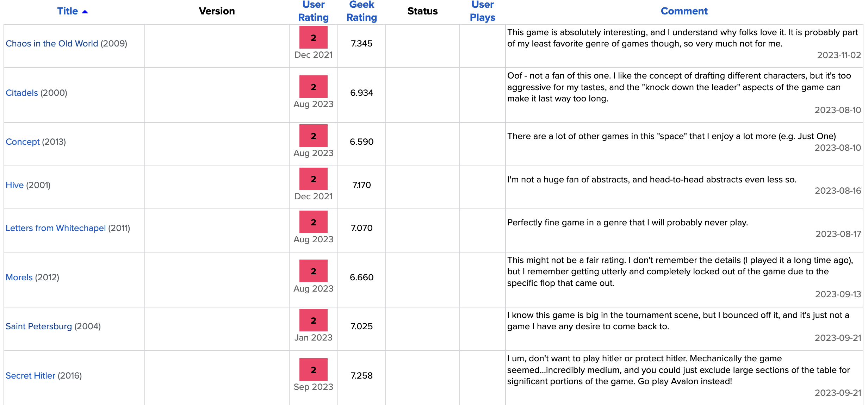Open the Citadels game link
Image resolution: width=868 pixels, height=405 pixels.
tap(22, 93)
